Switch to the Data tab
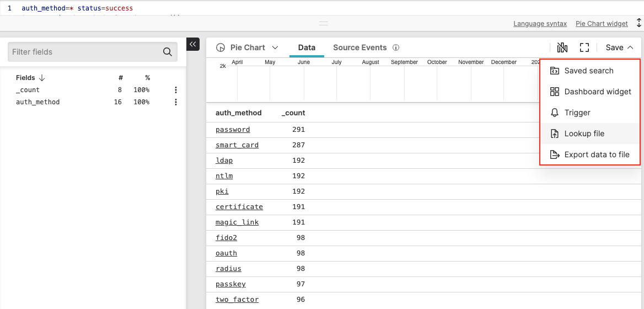The image size is (644, 309). (x=307, y=47)
